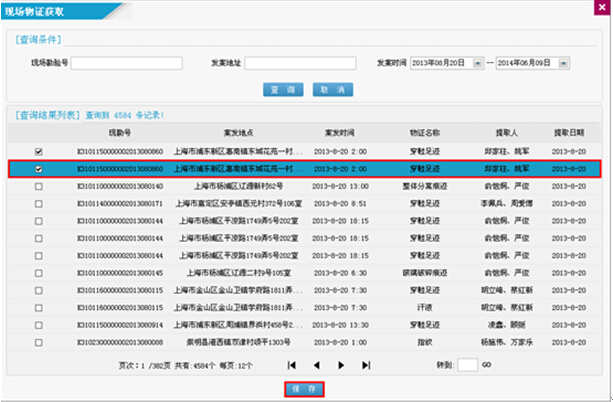Screen dimensions: 613x402
Task: Select the 玻璃破碎痕迹 evidence name cell
Action: tap(425, 273)
